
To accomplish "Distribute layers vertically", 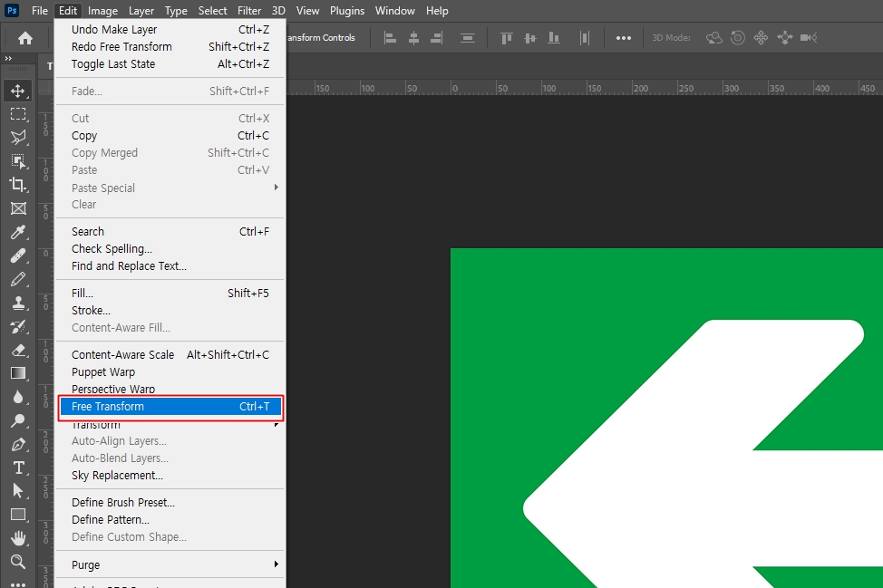I will (x=468, y=38).
